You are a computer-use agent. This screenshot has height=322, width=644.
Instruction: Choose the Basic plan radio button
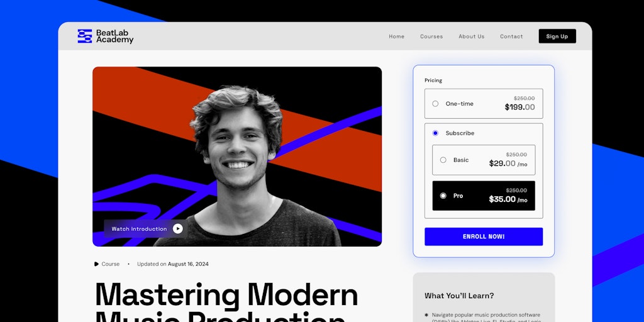click(443, 160)
